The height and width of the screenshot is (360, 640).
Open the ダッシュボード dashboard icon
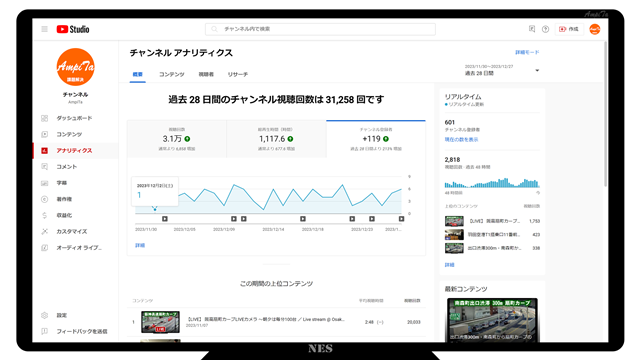[44, 118]
